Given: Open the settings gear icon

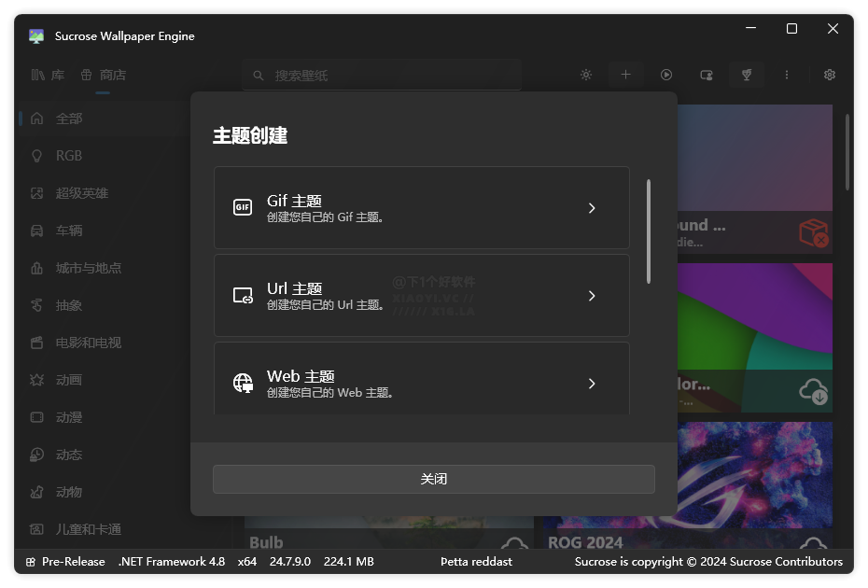Looking at the screenshot, I should click(x=829, y=75).
